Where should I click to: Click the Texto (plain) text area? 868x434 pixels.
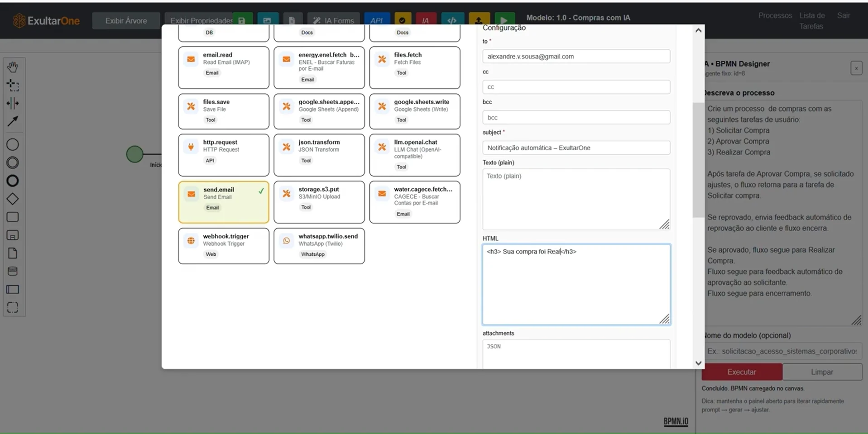(x=576, y=199)
